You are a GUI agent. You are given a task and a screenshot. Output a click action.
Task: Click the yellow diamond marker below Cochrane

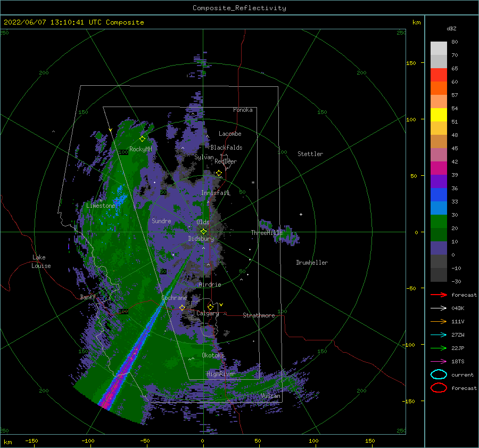[x=183, y=307]
